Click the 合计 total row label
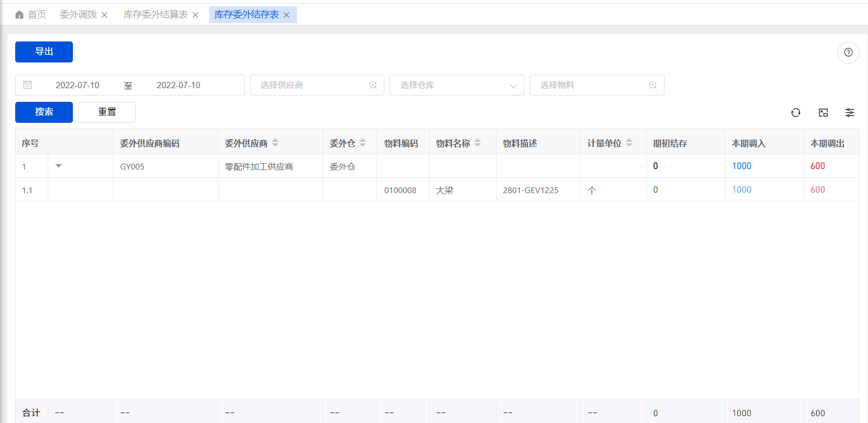 (x=31, y=413)
